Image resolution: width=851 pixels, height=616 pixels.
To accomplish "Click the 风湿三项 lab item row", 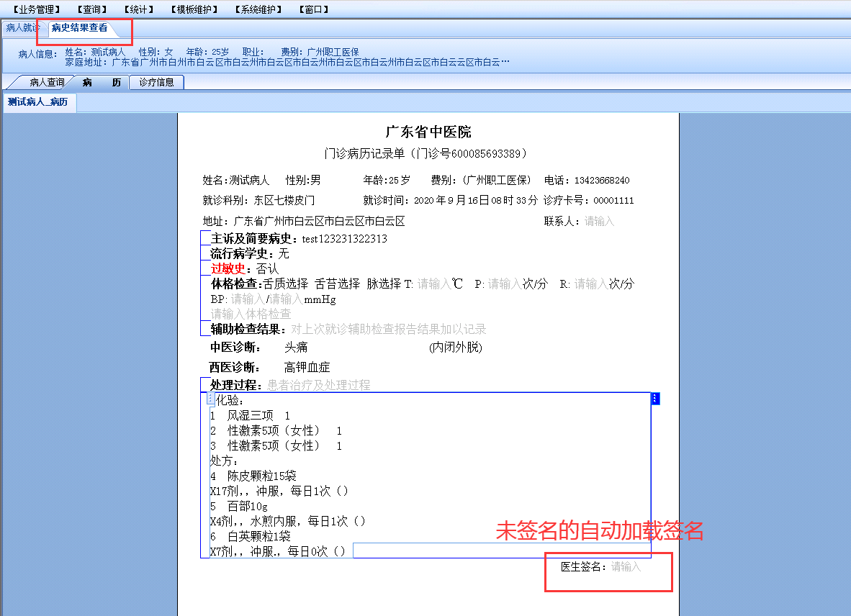I will click(x=251, y=415).
